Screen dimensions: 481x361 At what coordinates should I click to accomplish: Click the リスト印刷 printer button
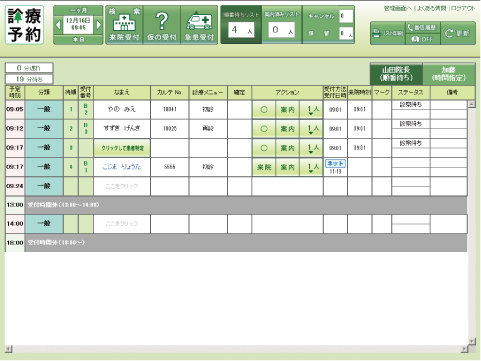(388, 33)
